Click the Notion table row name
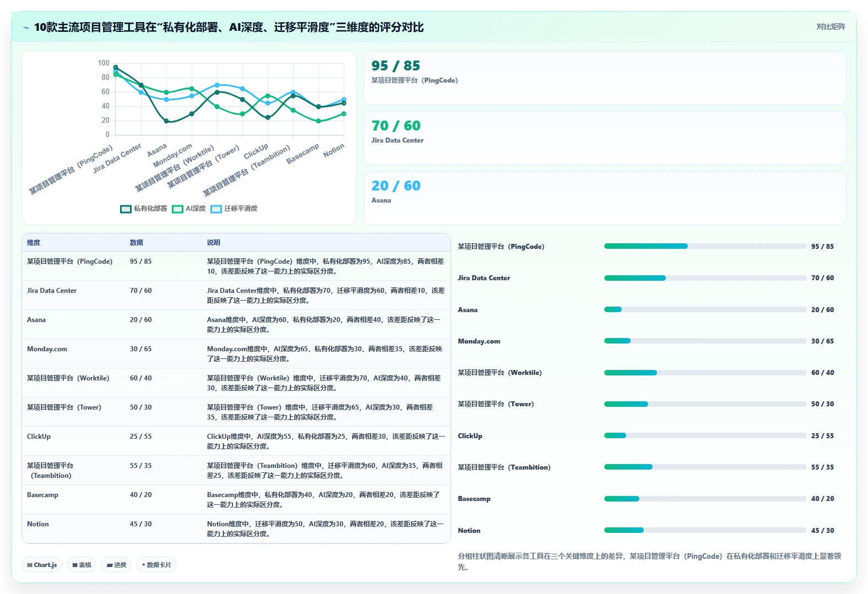 click(x=38, y=524)
